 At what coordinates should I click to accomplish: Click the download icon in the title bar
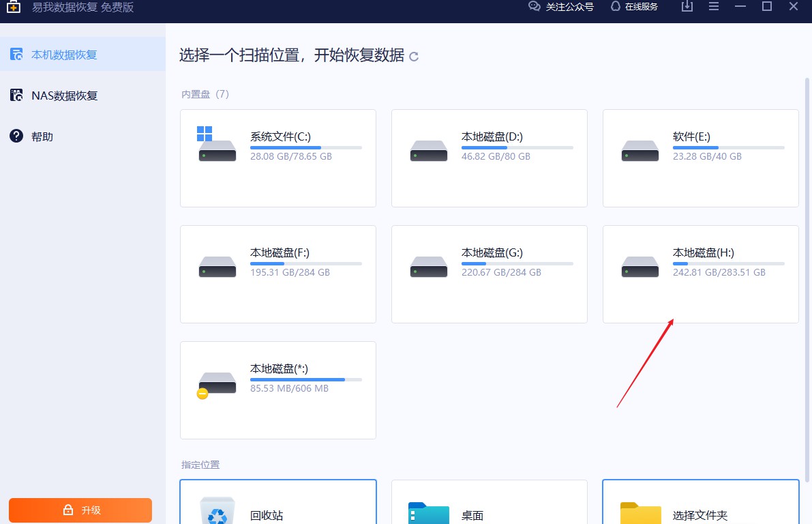pyautogui.click(x=687, y=6)
